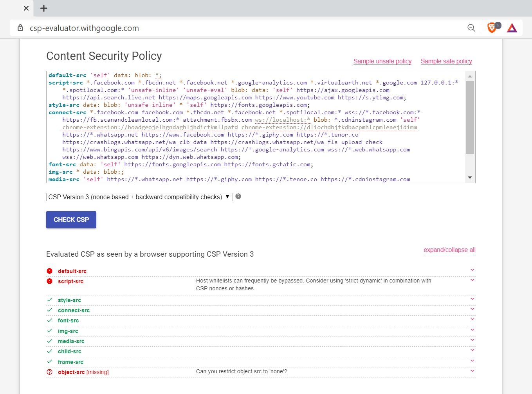Click the help question mark icon
Viewport: 532px width, 394px height.
pos(238,196)
